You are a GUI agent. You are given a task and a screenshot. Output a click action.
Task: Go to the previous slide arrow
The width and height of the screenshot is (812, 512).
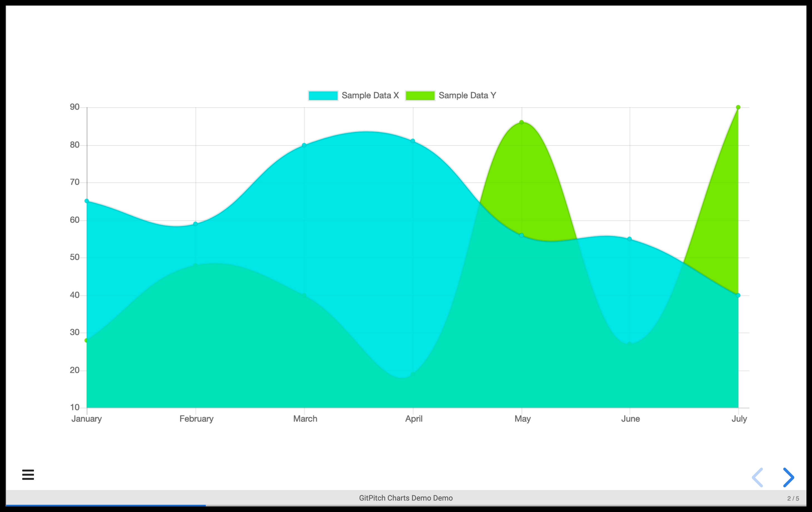pyautogui.click(x=757, y=477)
